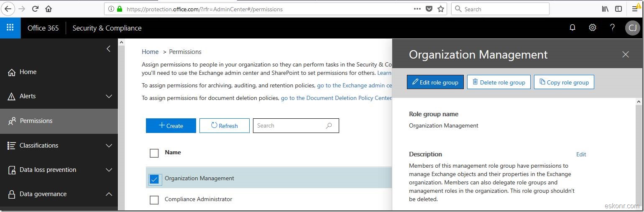Collapse the Data governance chevron
Image resolution: width=644 pixels, height=212 pixels.
tap(109, 194)
